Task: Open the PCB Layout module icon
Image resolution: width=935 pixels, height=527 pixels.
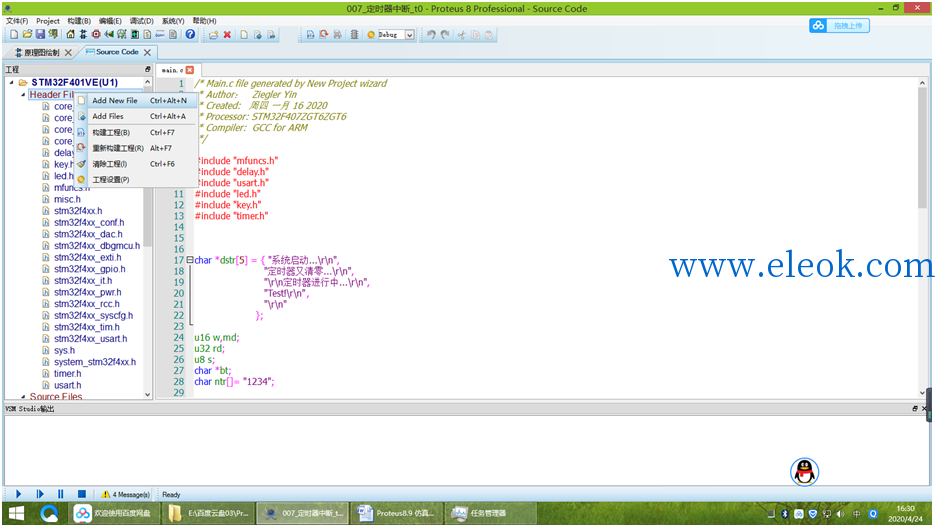Action: 96,35
